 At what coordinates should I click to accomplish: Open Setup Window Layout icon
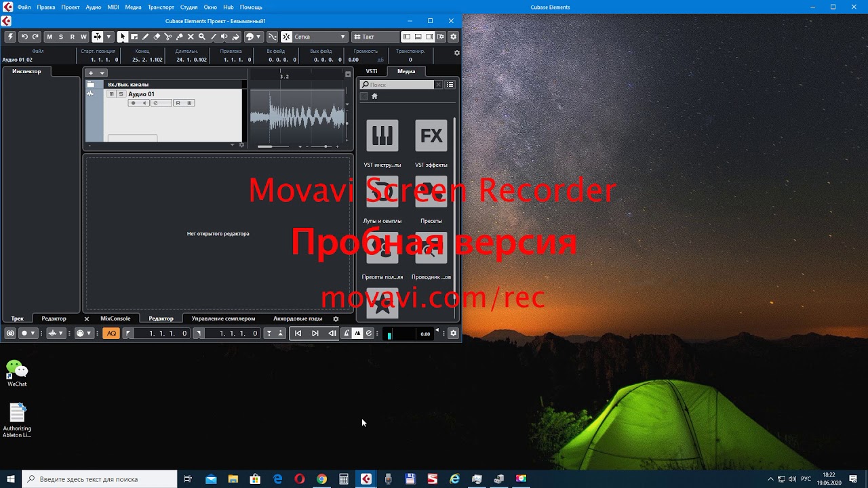440,37
